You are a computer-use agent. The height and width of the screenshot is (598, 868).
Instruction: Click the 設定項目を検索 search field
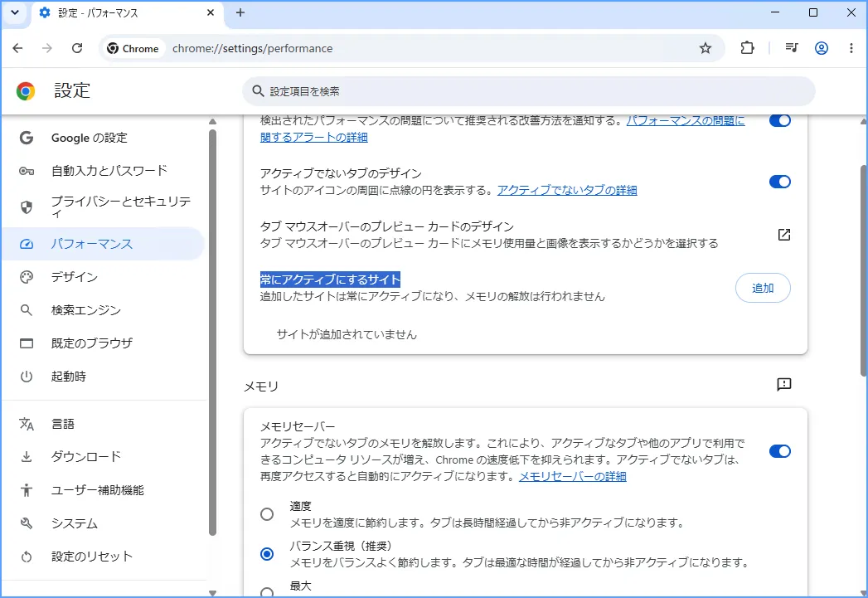pos(529,91)
